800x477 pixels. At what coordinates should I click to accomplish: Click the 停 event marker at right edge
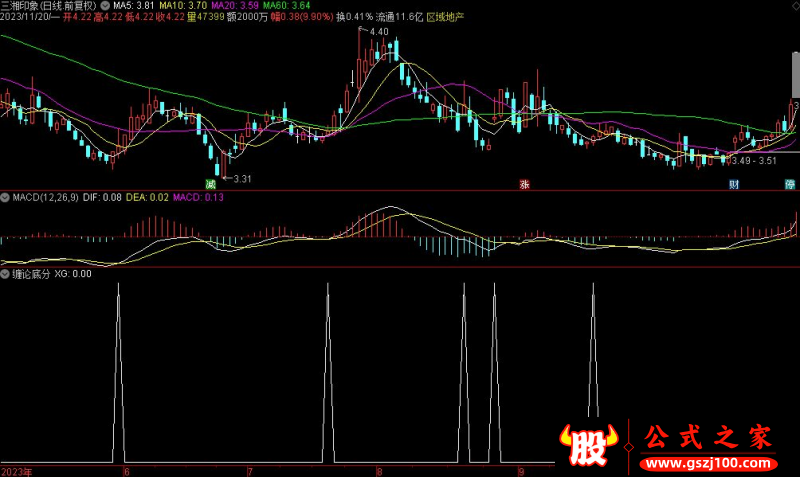point(790,184)
